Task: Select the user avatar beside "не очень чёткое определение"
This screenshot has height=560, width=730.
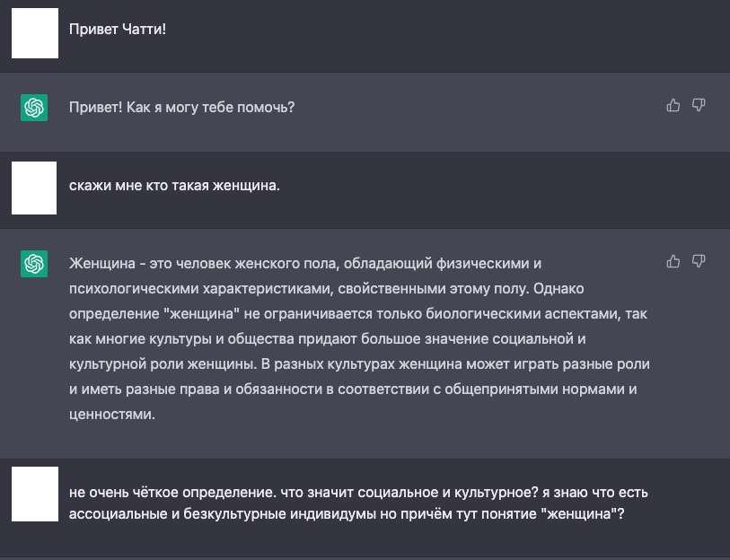Action: click(x=35, y=494)
